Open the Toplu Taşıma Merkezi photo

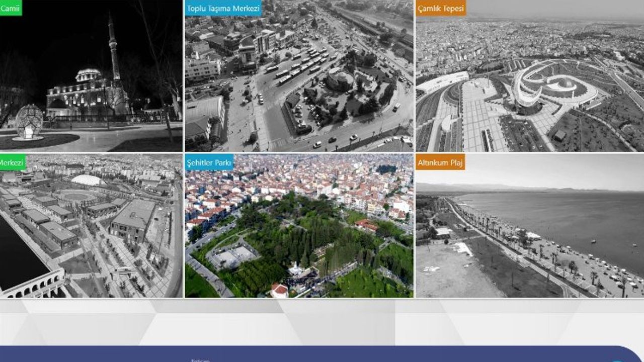click(299, 75)
